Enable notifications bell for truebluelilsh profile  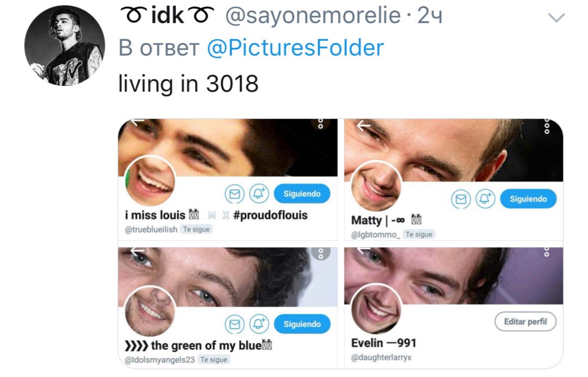click(259, 194)
